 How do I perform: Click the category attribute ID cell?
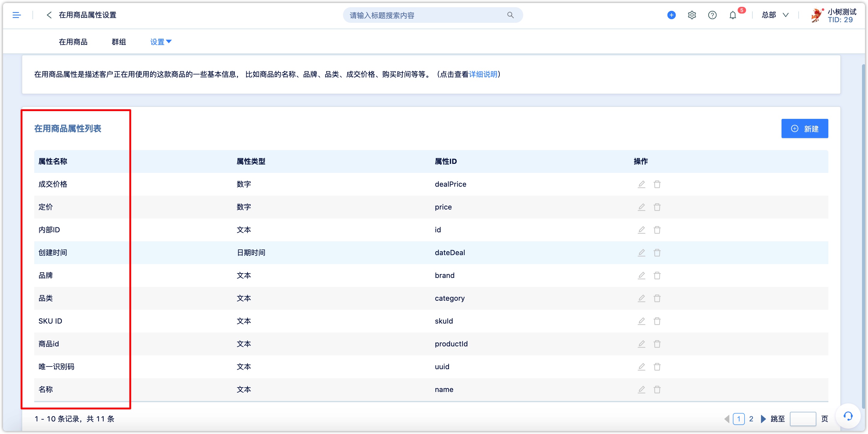450,299
